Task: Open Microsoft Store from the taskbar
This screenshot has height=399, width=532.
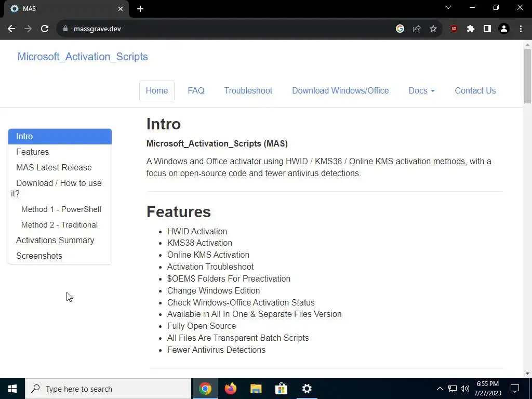Action: [x=281, y=389]
